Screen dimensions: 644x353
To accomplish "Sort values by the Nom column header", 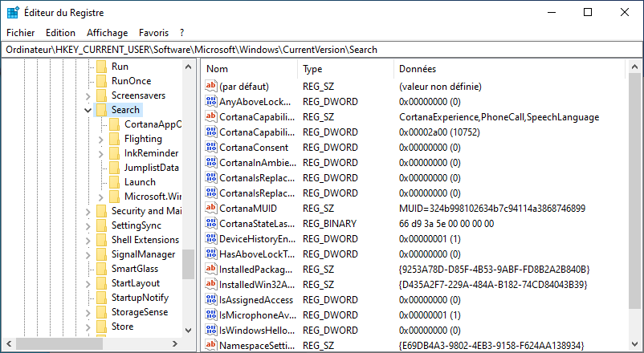I will [251, 68].
